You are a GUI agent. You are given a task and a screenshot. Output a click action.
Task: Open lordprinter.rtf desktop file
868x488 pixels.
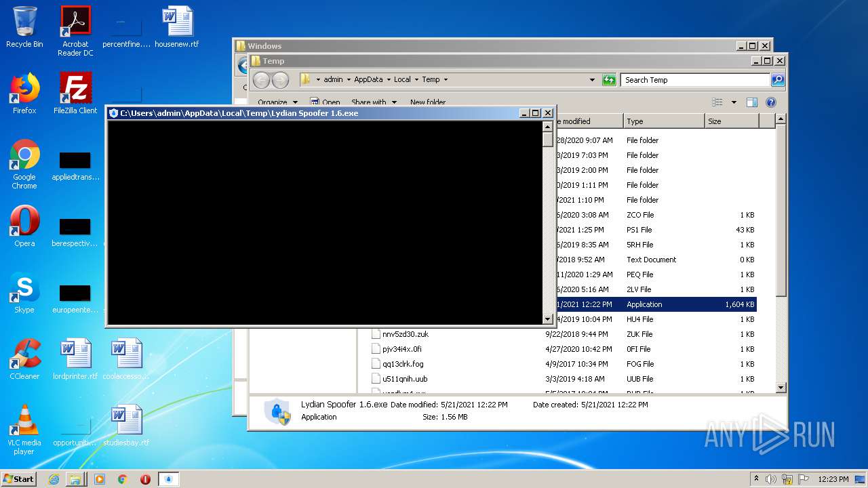[x=75, y=359]
